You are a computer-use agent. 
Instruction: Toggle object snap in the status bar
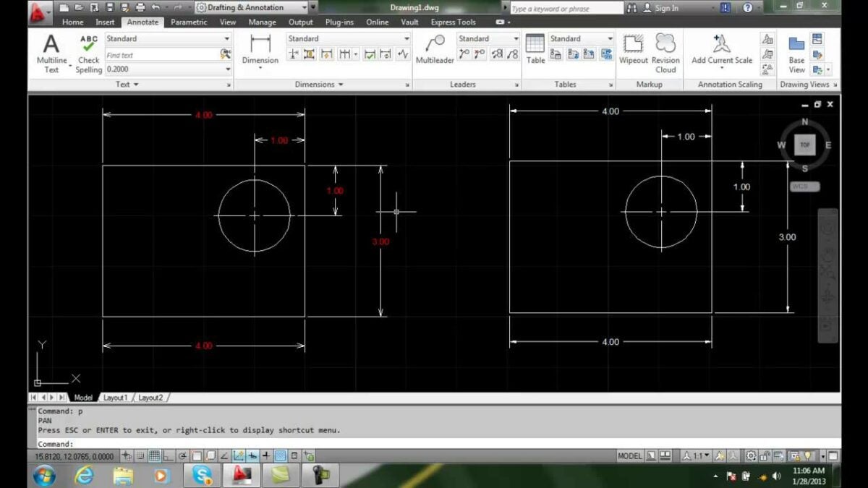click(197, 456)
